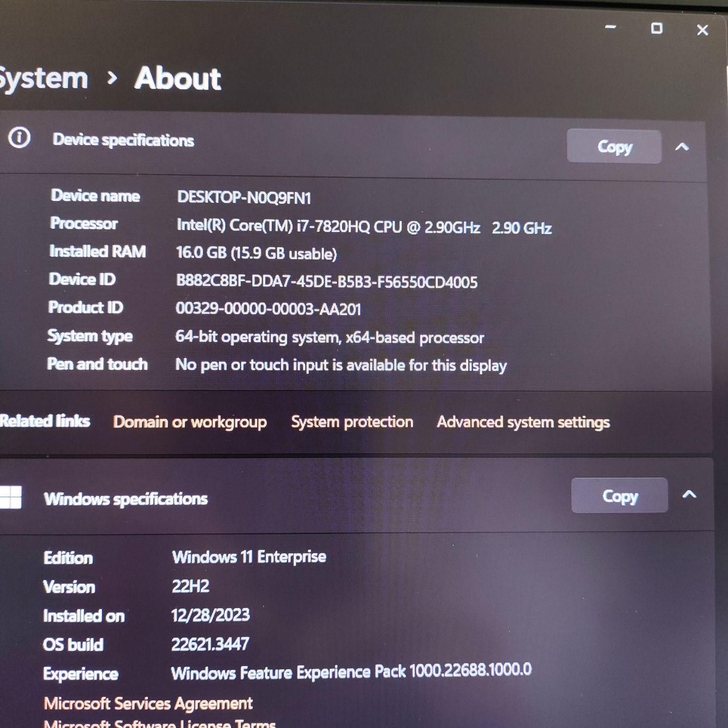
Task: Select the No pen or touch text
Action: [341, 364]
